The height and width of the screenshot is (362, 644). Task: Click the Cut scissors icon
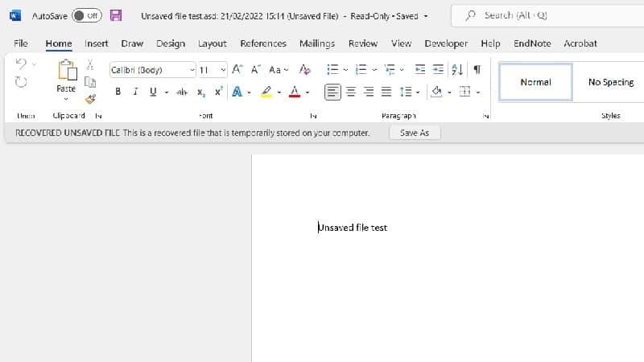[x=90, y=65]
